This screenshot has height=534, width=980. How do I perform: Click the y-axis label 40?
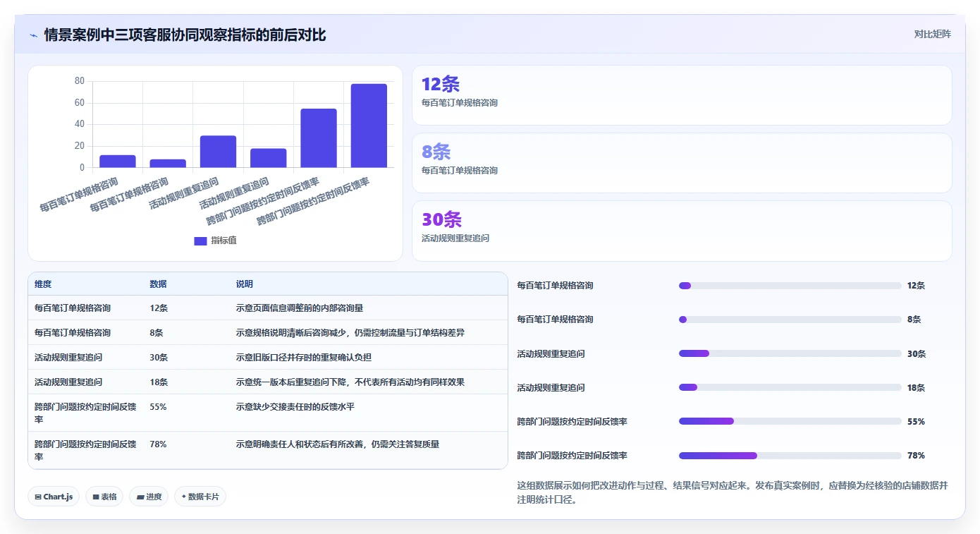tap(79, 124)
